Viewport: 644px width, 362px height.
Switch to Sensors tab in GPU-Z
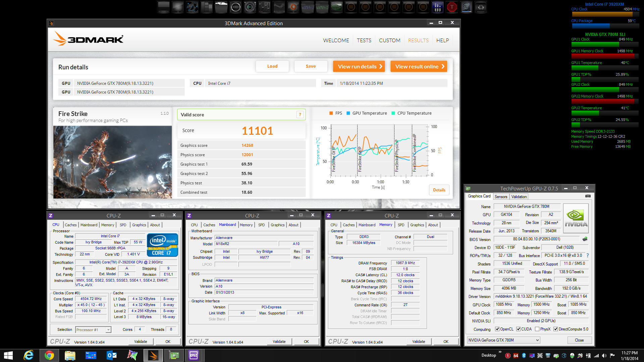point(501,197)
